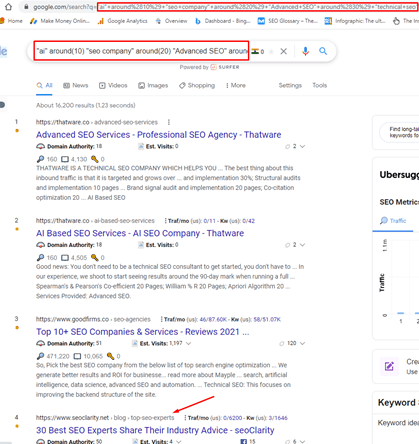Open search Tools
This screenshot has height=444, width=419.
319,85
